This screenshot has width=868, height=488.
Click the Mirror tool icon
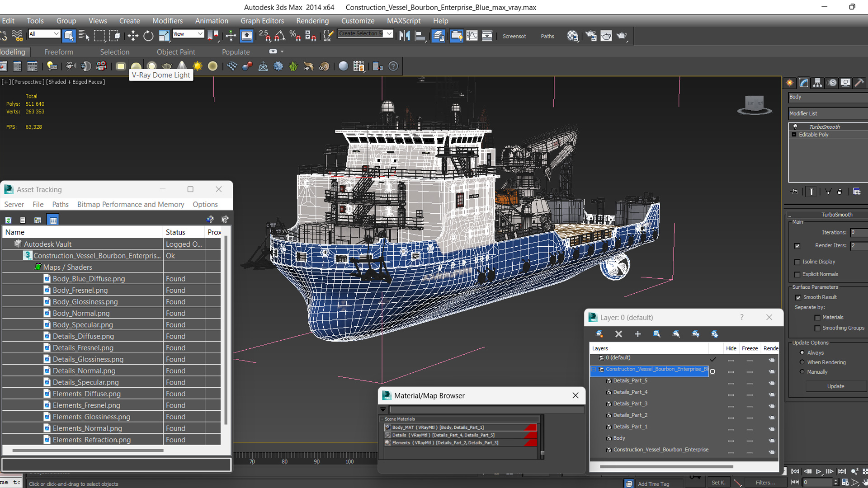(x=405, y=36)
